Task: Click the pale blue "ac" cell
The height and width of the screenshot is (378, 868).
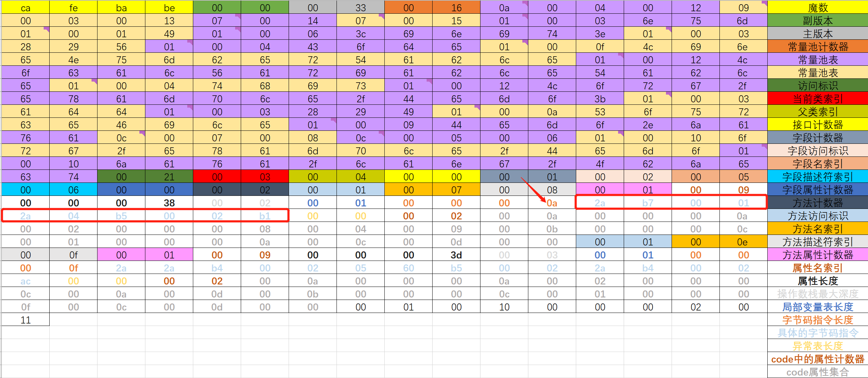Action: [x=25, y=281]
